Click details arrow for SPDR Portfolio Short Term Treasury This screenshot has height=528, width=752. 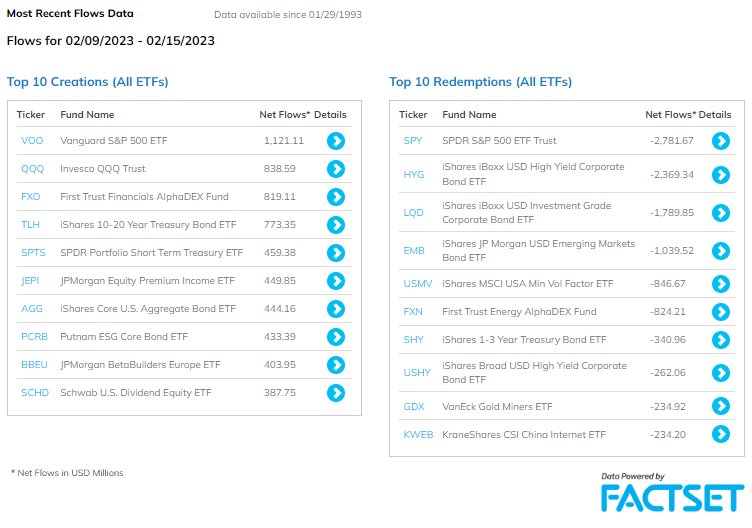pyautogui.click(x=336, y=253)
